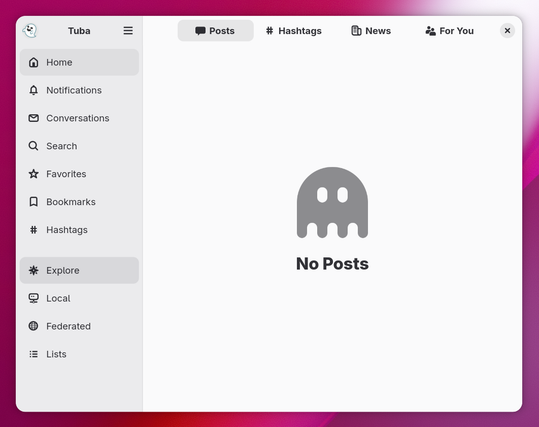Open Search from sidebar
This screenshot has height=427, width=539.
coord(79,146)
